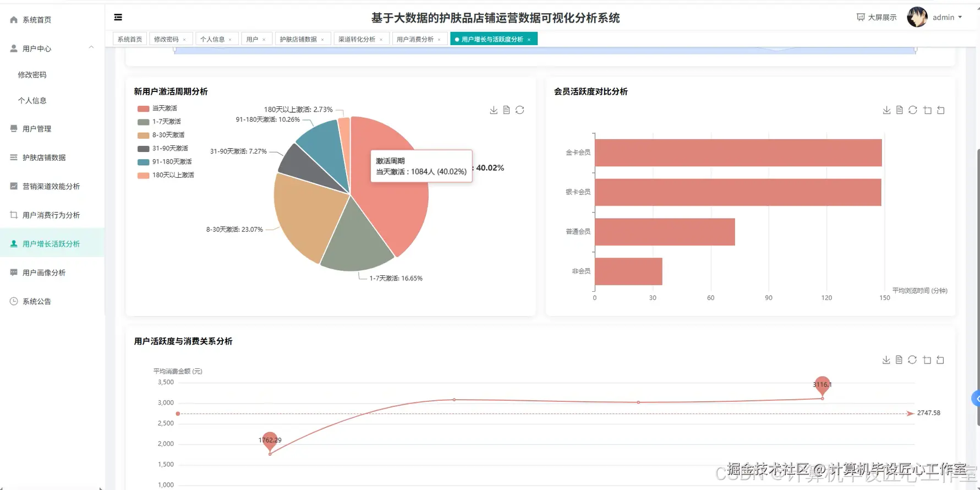The height and width of the screenshot is (490, 980).
Task: Open 用户画像分析 in the sidebar
Action: (x=52, y=273)
